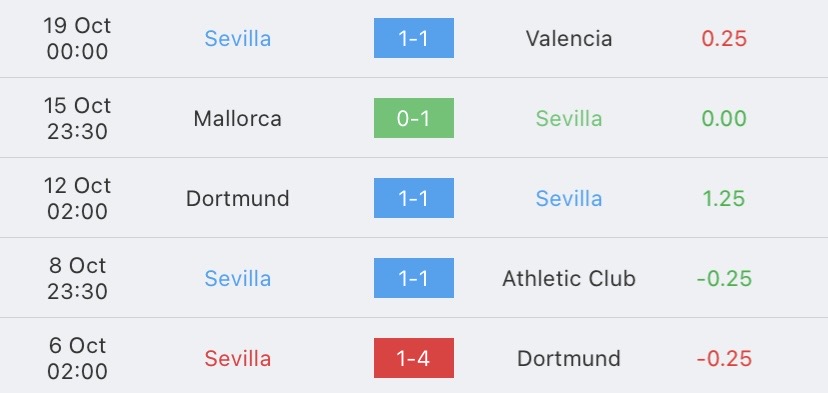The width and height of the screenshot is (828, 393).
Task: Click the green -0.25 handicap value
Action: (x=724, y=278)
